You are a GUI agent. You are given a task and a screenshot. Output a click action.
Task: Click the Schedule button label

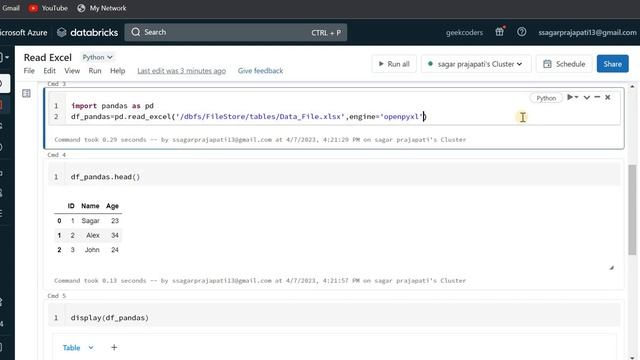[570, 64]
